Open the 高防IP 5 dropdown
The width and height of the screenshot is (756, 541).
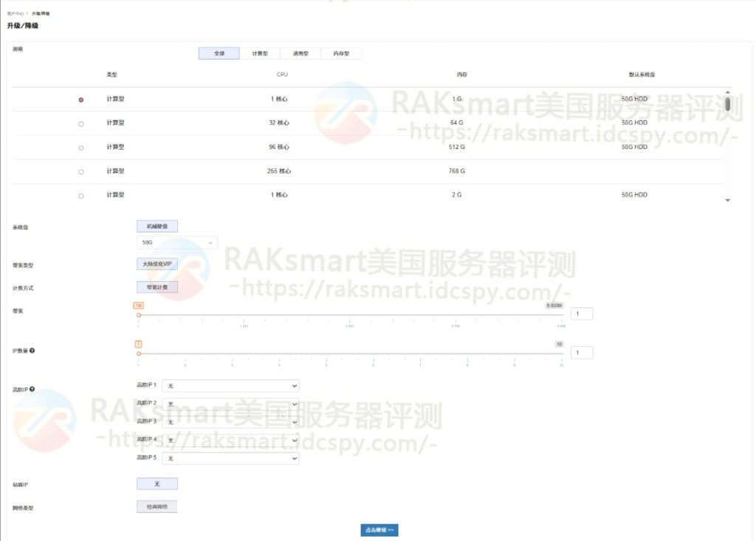[x=230, y=458]
